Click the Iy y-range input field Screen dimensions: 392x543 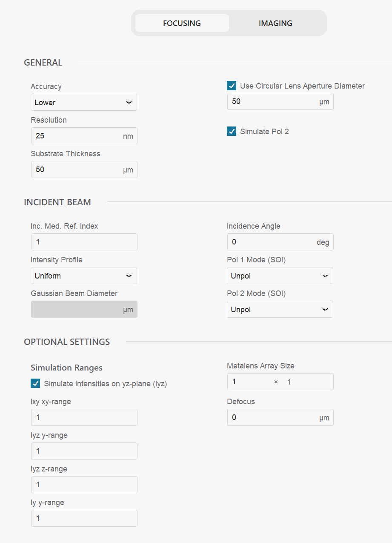tap(84, 518)
